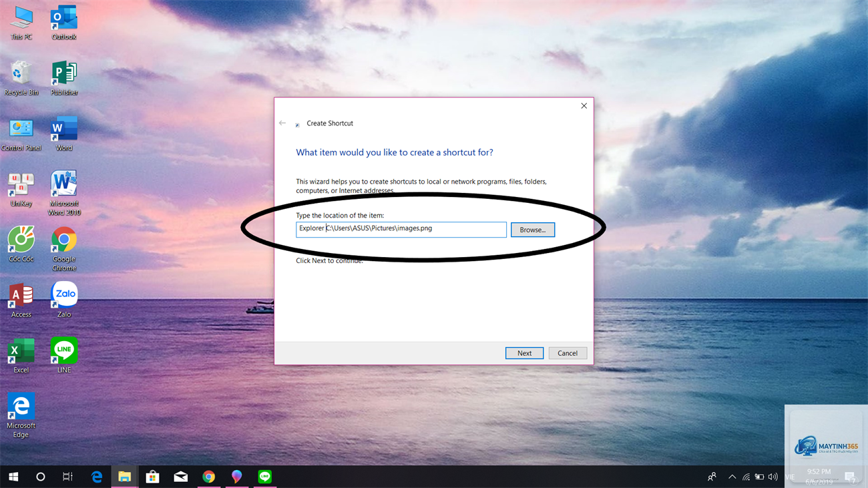Show hidden system tray icons

point(732,477)
